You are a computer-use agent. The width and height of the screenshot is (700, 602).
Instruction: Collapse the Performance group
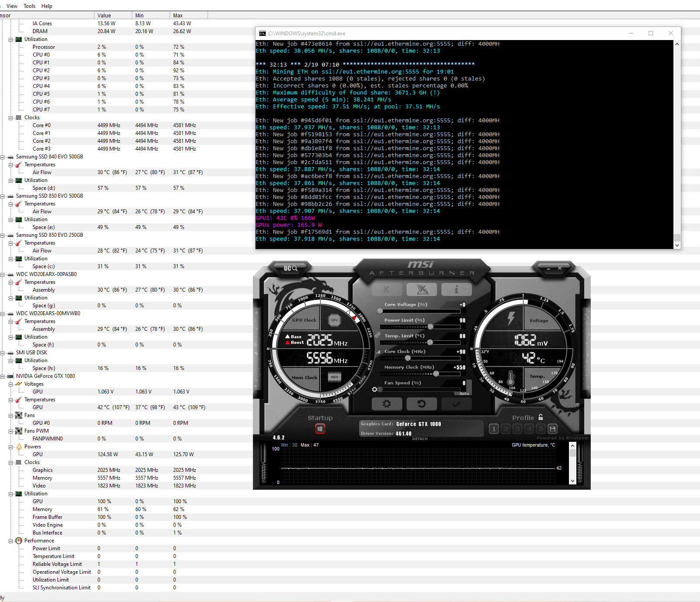pos(11,541)
